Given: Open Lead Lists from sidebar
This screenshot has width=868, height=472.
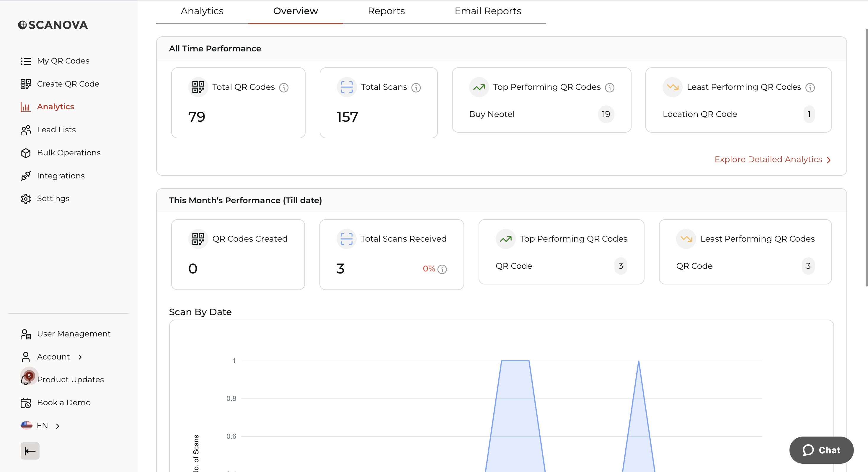Looking at the screenshot, I should click(56, 130).
